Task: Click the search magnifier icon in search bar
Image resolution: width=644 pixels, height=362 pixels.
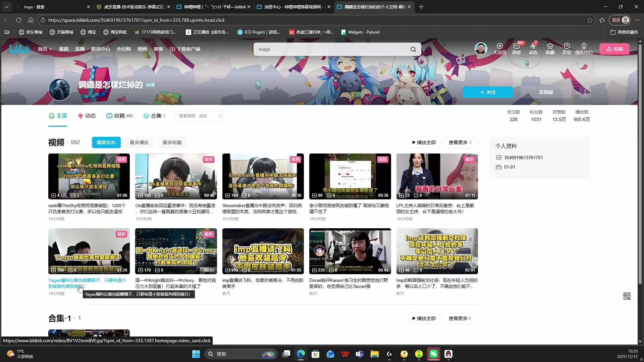Action: point(413,49)
